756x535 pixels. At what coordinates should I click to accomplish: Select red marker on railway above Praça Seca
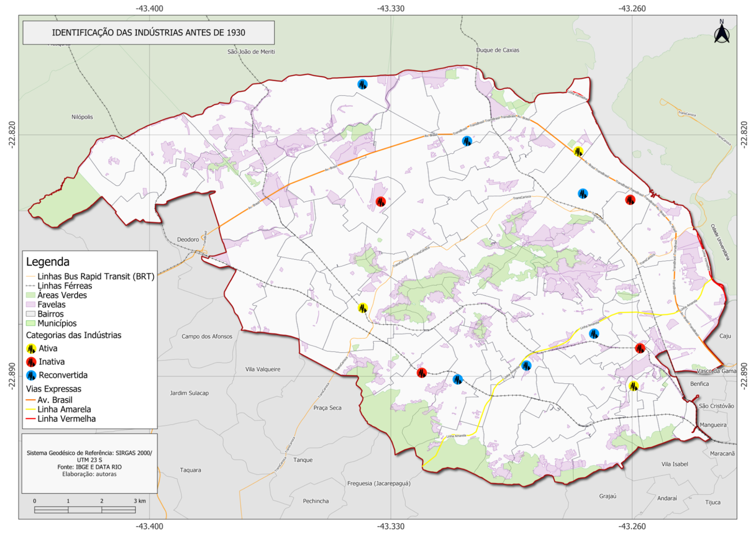[x=421, y=373]
